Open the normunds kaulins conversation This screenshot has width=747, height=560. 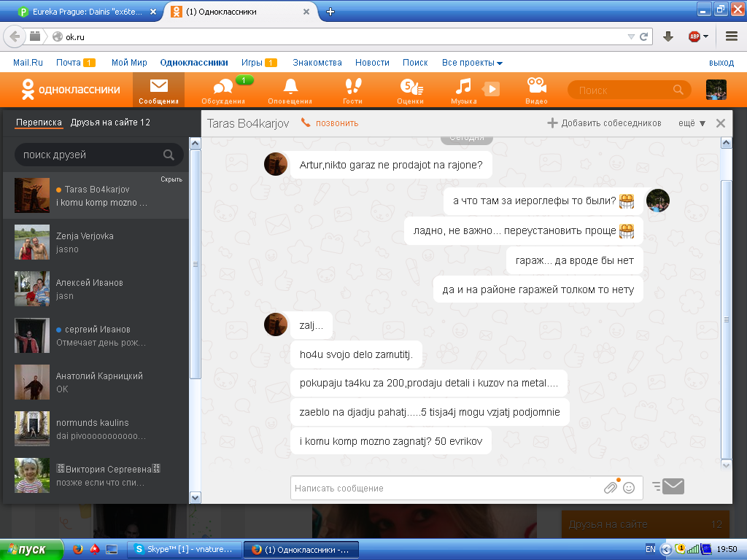(96, 429)
